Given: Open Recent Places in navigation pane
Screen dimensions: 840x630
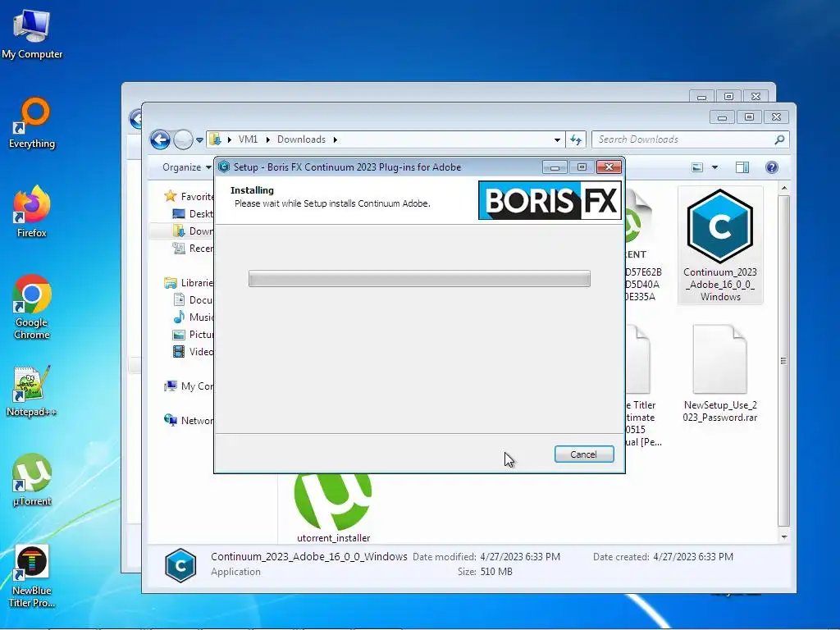Looking at the screenshot, I should pos(193,248).
